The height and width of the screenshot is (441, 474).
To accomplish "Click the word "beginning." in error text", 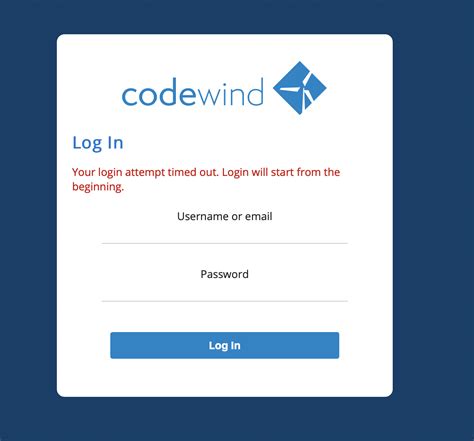I will 98,187.
